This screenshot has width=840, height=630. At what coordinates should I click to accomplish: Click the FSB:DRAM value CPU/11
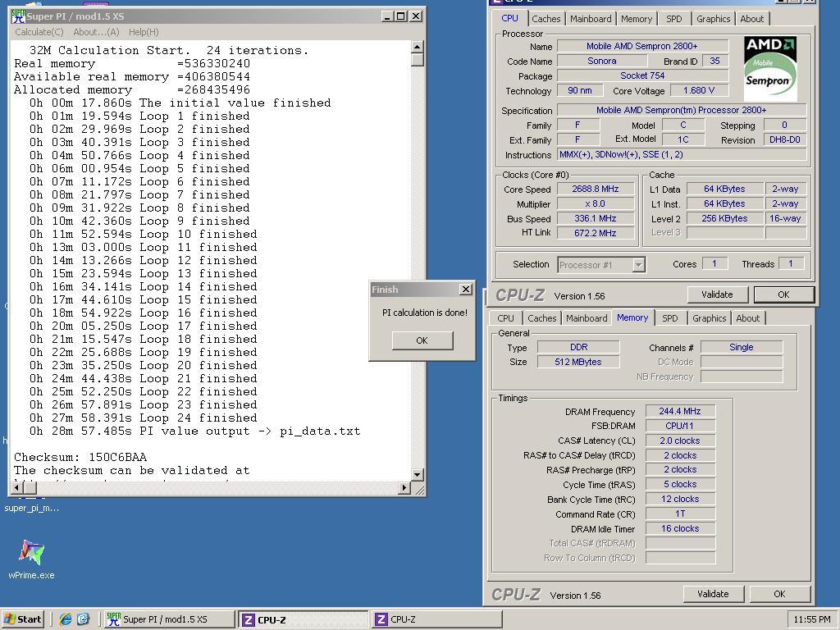[x=680, y=426]
